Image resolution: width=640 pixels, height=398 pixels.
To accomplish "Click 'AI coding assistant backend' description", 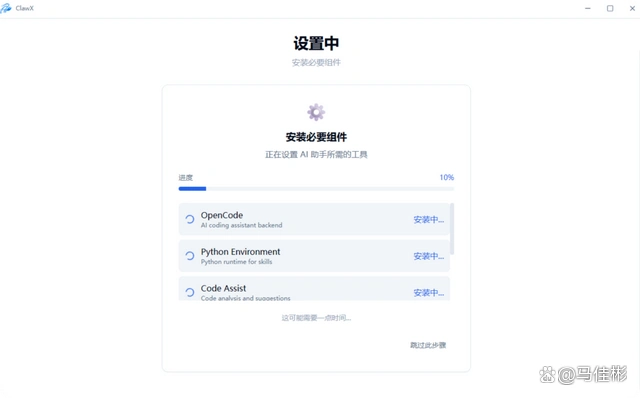I will pyautogui.click(x=241, y=225).
